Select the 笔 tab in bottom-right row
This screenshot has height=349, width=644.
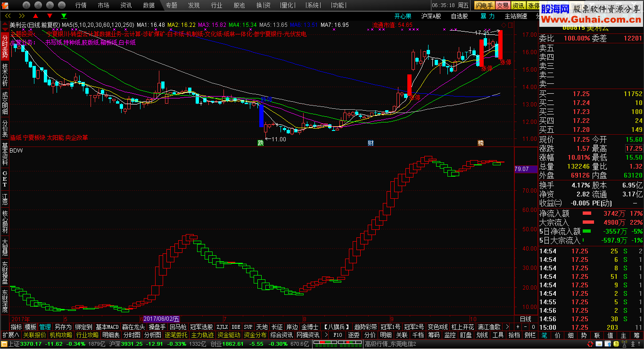point(544,335)
